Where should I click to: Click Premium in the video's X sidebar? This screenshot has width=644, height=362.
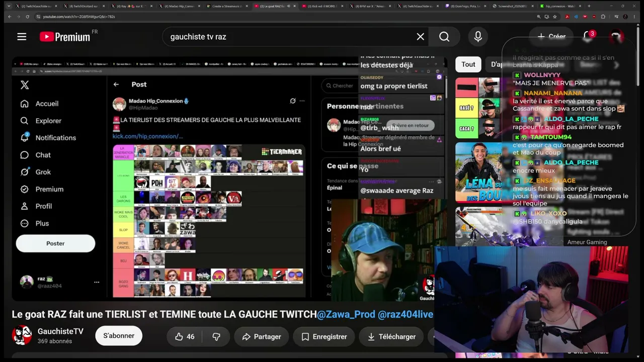tap(49, 189)
